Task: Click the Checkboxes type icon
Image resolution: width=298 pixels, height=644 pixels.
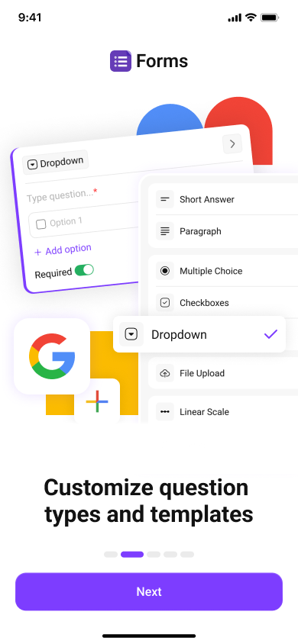Action: (x=165, y=303)
